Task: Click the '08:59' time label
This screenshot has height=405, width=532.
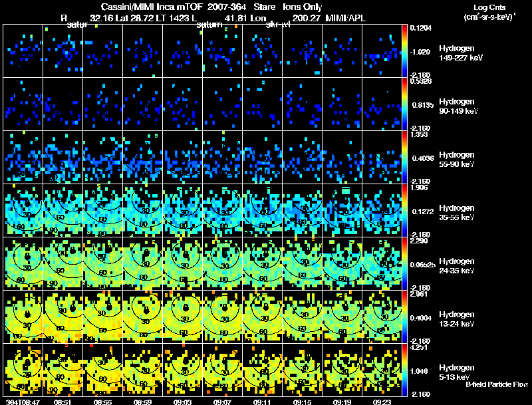Action: (142, 402)
